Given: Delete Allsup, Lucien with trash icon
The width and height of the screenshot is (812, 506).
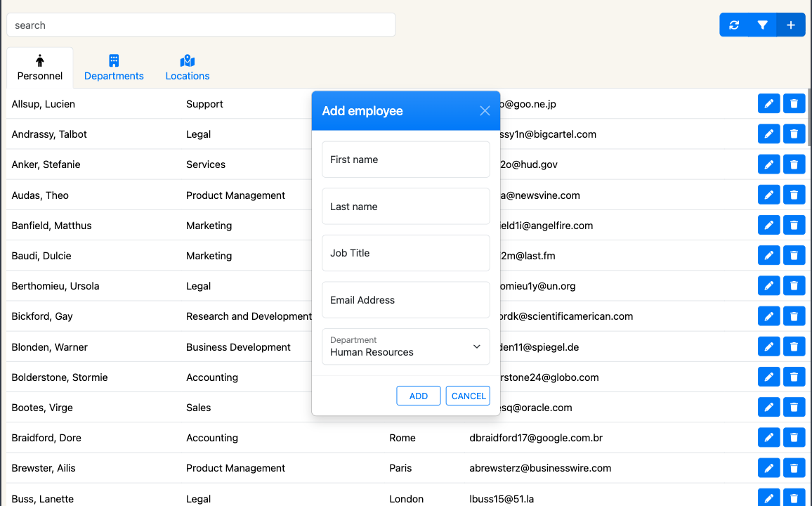Looking at the screenshot, I should pyautogui.click(x=794, y=103).
